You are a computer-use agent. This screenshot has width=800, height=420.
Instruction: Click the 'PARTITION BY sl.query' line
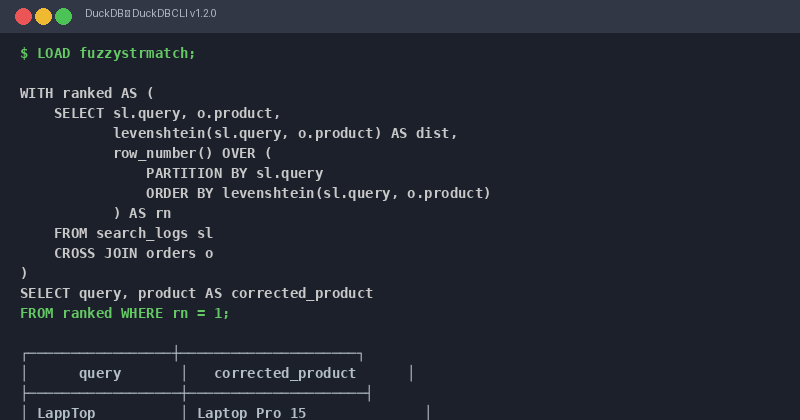[235, 174]
